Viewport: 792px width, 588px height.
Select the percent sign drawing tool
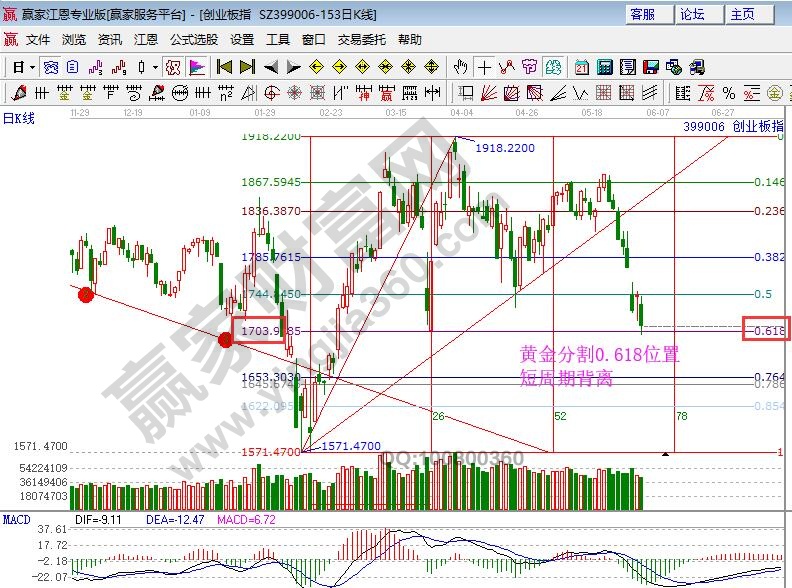point(729,93)
